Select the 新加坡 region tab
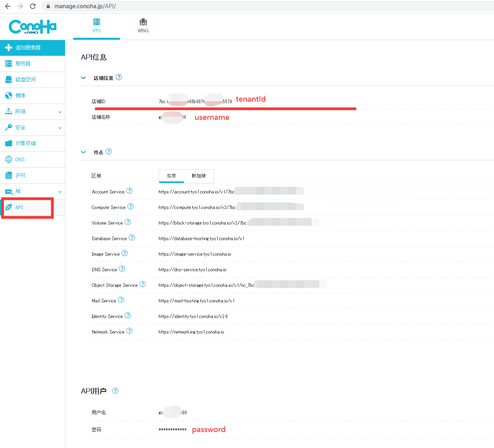 (x=199, y=176)
